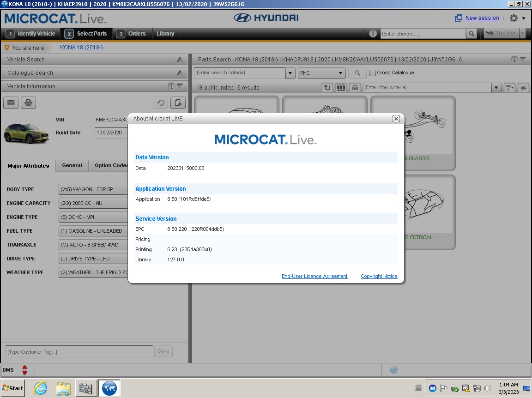Open the End-User Licence Agreement link

click(x=314, y=276)
